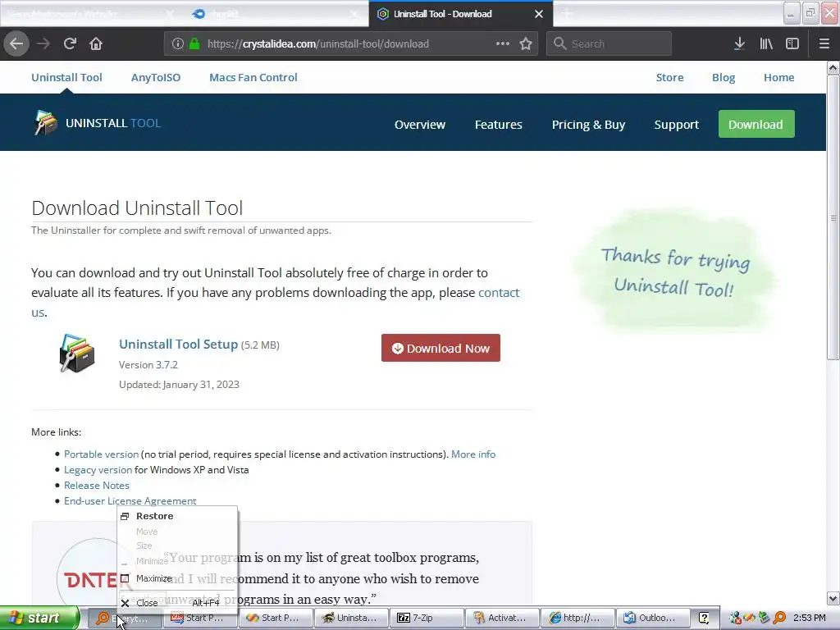The image size is (840, 630).
Task: Open the browser home page
Action: 96,43
